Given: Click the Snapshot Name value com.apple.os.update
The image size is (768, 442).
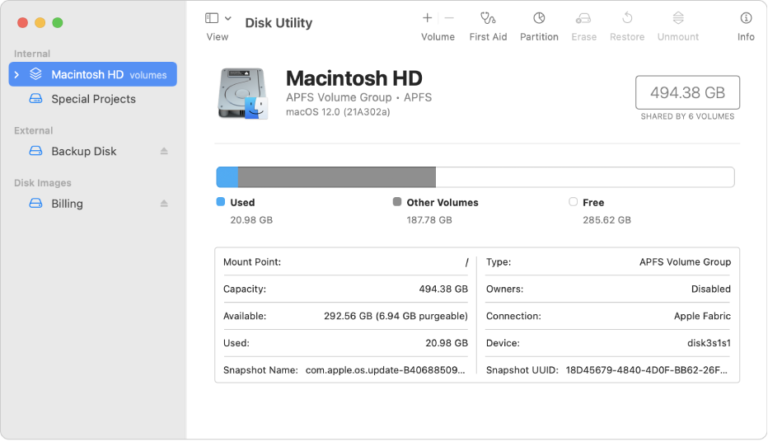Looking at the screenshot, I should pos(385,370).
